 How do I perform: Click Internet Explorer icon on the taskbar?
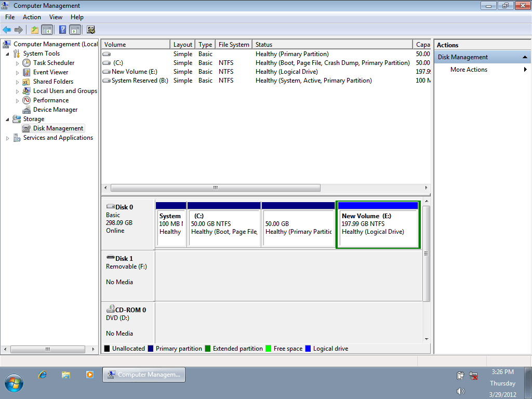pyautogui.click(x=43, y=375)
